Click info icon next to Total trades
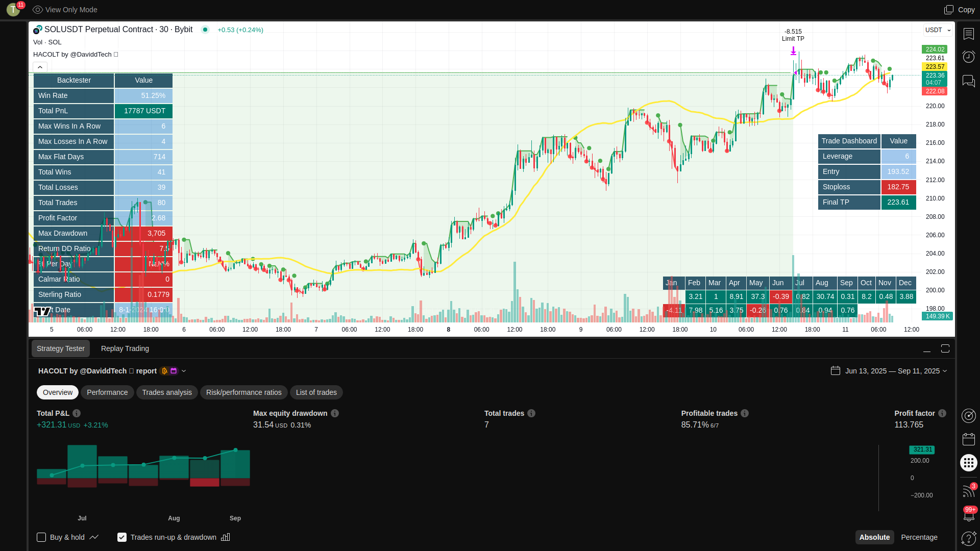This screenshot has height=551, width=980. tap(531, 413)
